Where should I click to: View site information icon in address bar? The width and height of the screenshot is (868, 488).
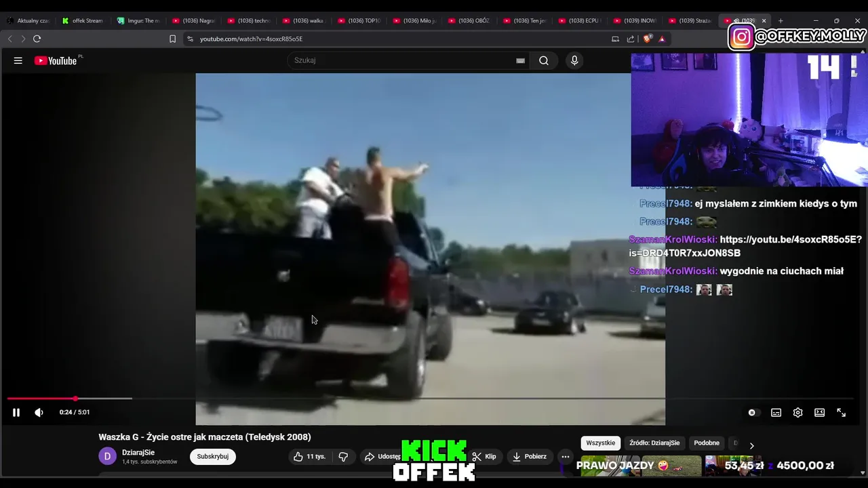190,39
